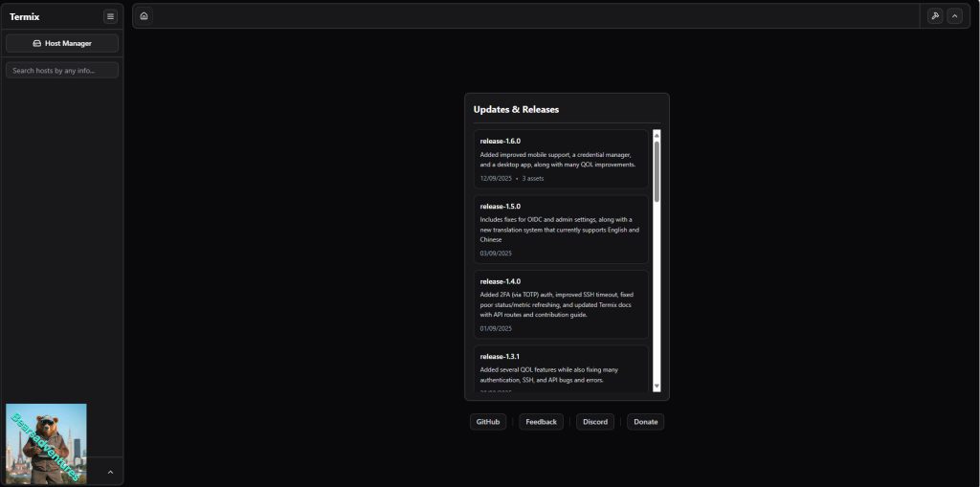The image size is (980, 487).
Task: Open the release-1.3.1 entry
Action: [562, 369]
